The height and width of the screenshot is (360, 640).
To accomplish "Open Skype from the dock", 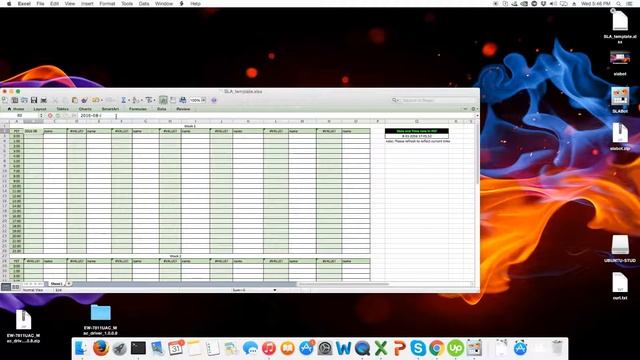I will 418,348.
